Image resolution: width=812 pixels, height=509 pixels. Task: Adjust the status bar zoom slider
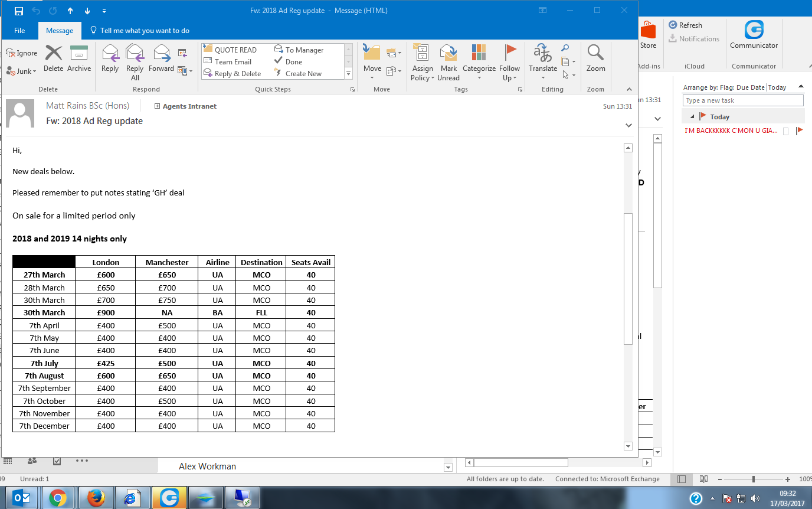(x=754, y=479)
